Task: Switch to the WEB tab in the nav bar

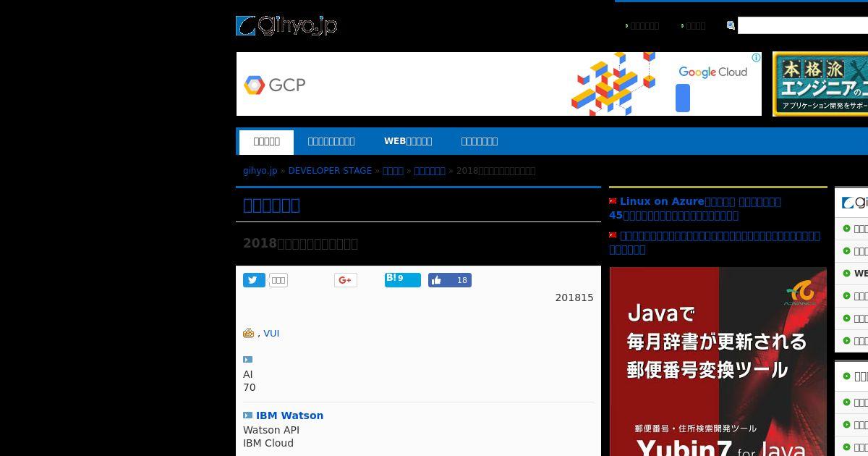Action: 408,141
